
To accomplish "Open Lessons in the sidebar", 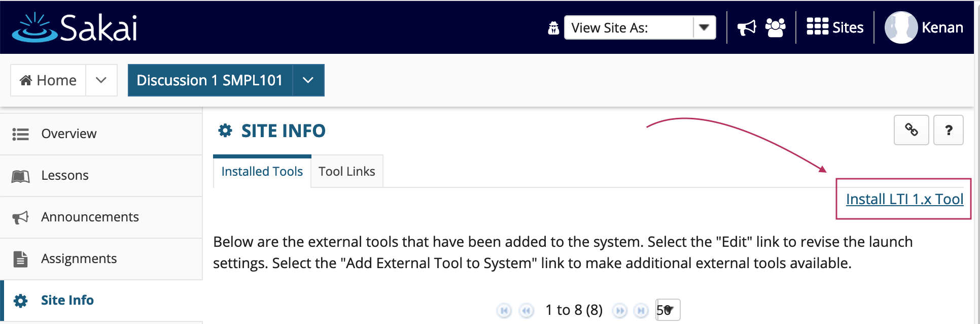I will 101,176.
